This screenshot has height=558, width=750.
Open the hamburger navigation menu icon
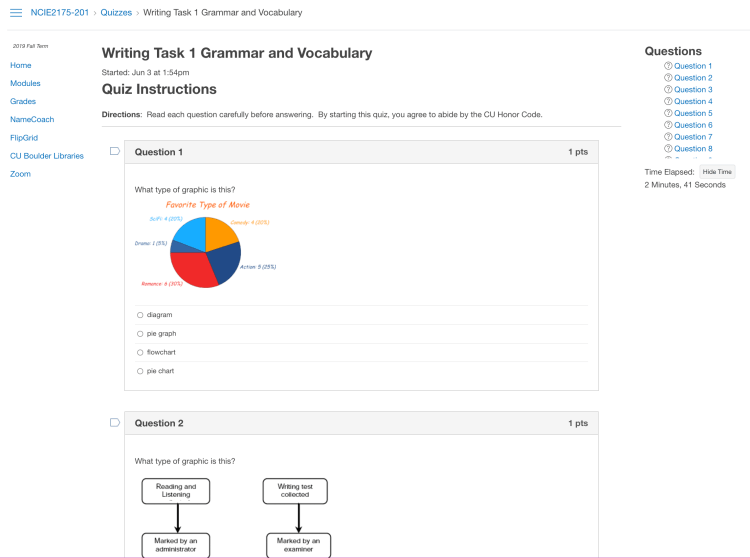click(x=16, y=13)
